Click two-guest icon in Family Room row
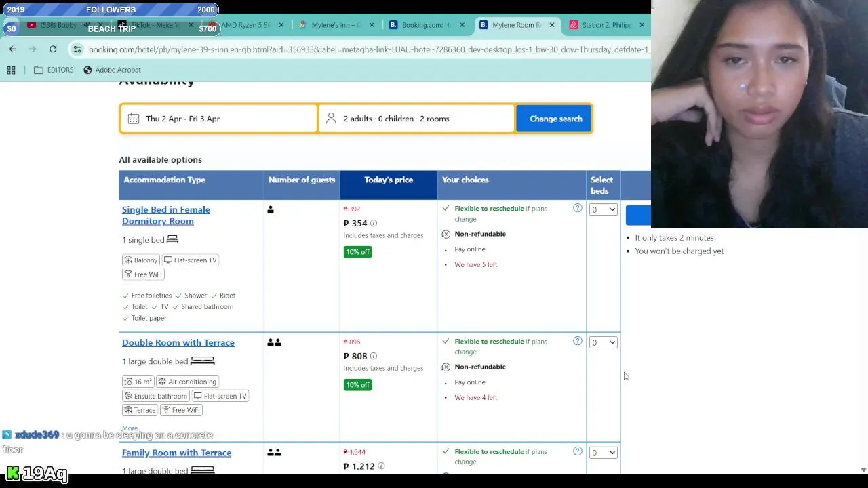The image size is (868, 488). (x=274, y=452)
